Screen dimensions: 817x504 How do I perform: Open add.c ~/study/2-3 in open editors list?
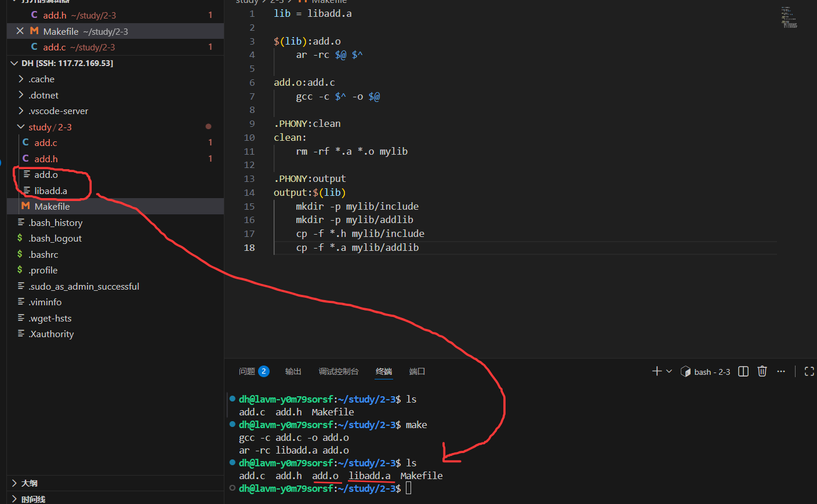pos(115,47)
